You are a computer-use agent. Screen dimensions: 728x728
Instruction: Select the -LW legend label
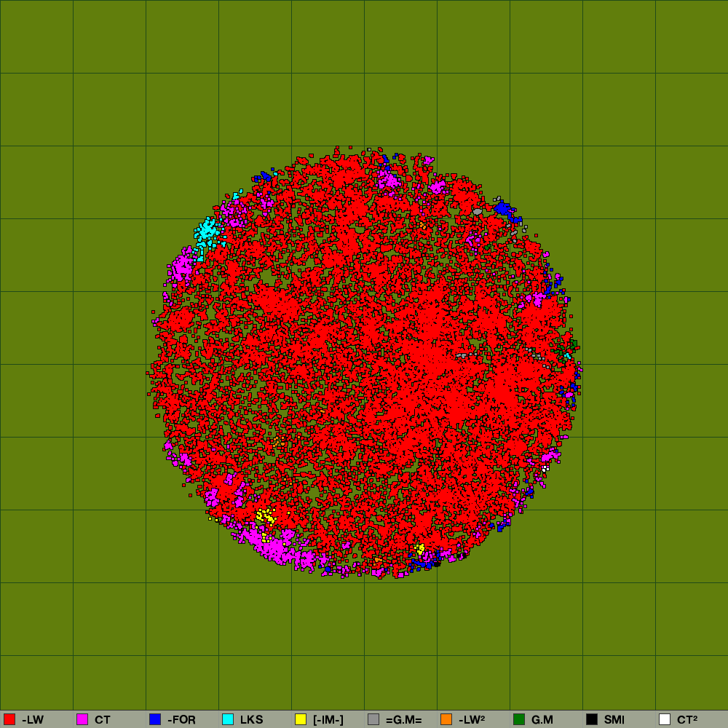pos(33,720)
